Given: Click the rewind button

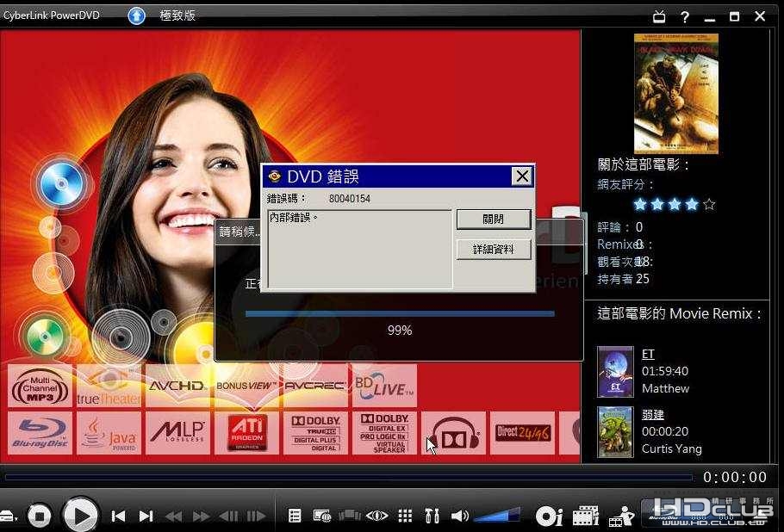Looking at the screenshot, I should [173, 516].
